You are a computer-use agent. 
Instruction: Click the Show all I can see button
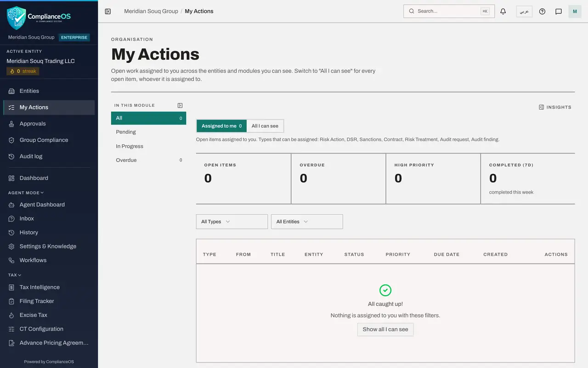[x=385, y=329]
